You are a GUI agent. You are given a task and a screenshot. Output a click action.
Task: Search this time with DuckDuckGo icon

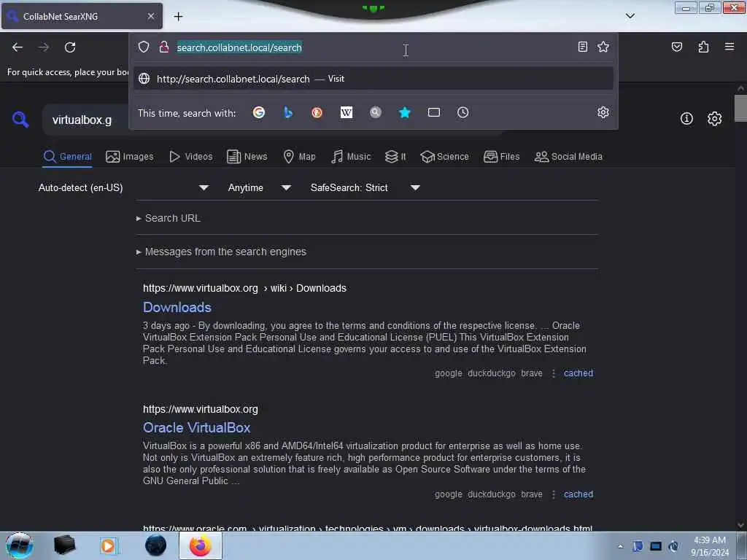[317, 112]
